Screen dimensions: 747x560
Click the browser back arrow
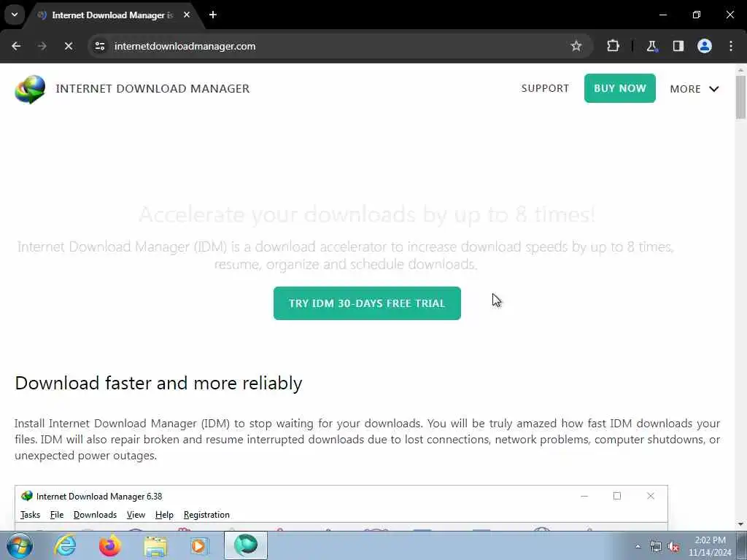16,46
